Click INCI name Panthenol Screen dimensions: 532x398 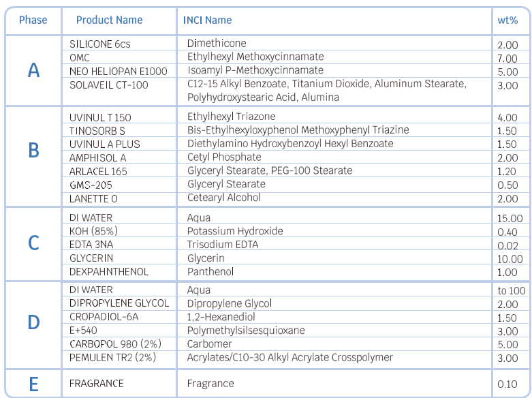click(x=210, y=271)
